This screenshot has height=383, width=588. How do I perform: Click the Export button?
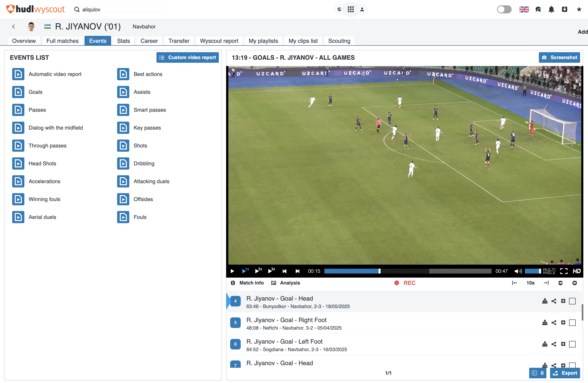565,373
